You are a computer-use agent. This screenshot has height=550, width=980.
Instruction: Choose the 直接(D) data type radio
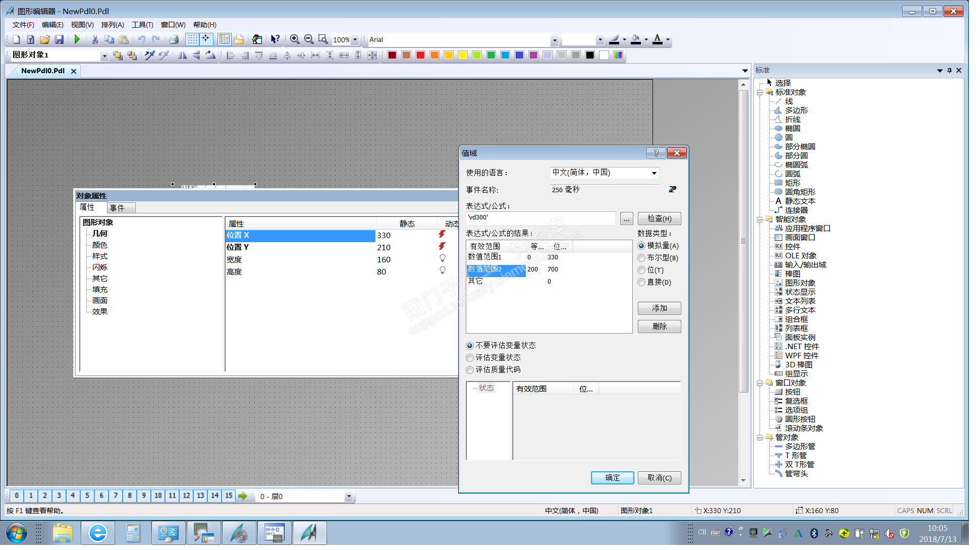pyautogui.click(x=641, y=282)
